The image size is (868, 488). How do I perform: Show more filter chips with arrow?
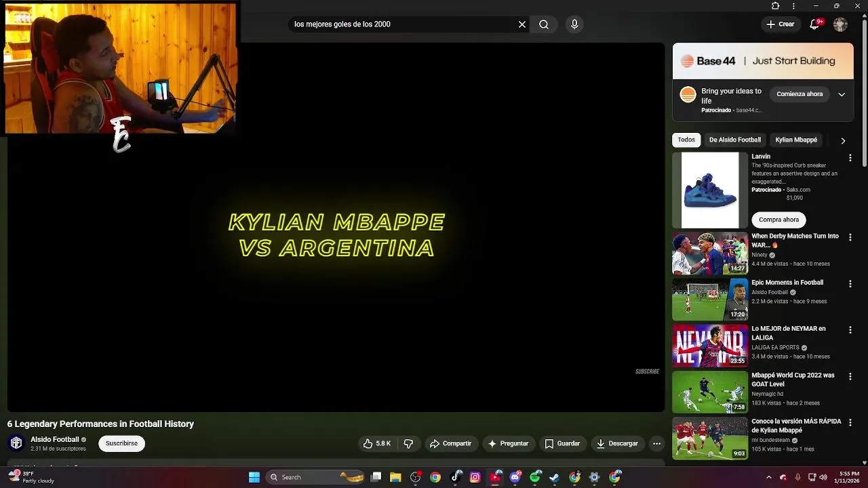pyautogui.click(x=843, y=140)
